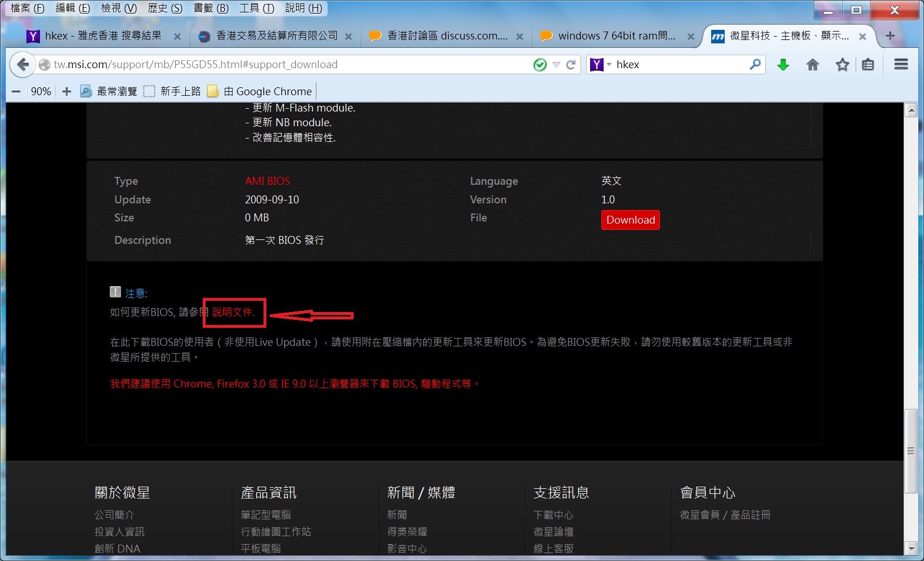Open 最常瀏覽 most visited bookmark
Screen dimensions: 924x561
click(109, 91)
